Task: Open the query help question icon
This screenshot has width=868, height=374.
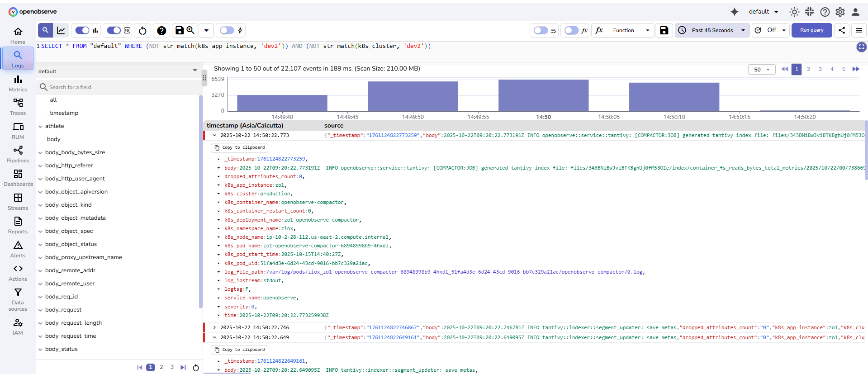Action: (161, 30)
